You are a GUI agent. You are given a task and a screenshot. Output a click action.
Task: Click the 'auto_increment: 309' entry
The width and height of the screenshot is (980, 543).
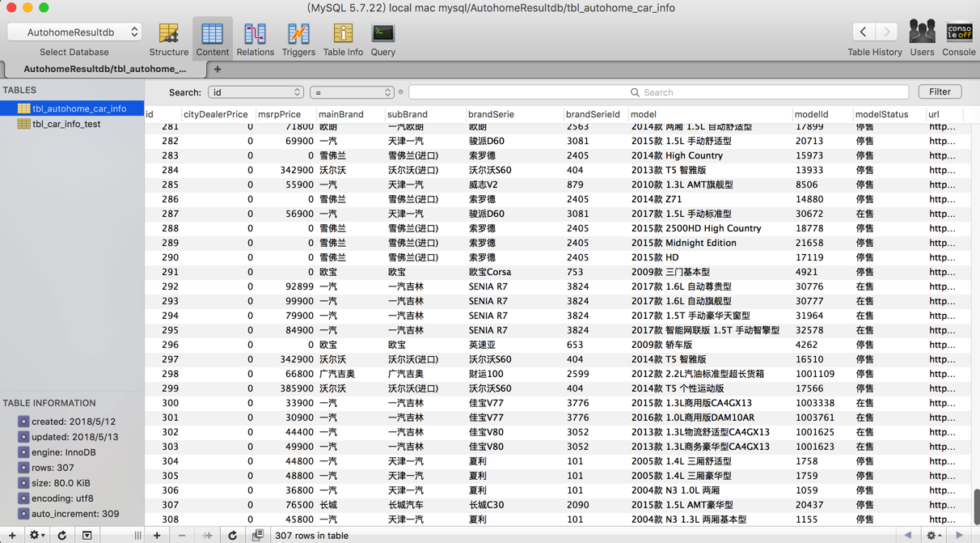pos(76,514)
